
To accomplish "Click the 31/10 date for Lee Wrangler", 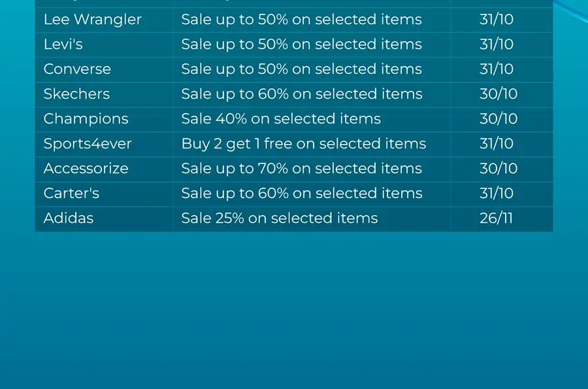I will coord(496,20).
